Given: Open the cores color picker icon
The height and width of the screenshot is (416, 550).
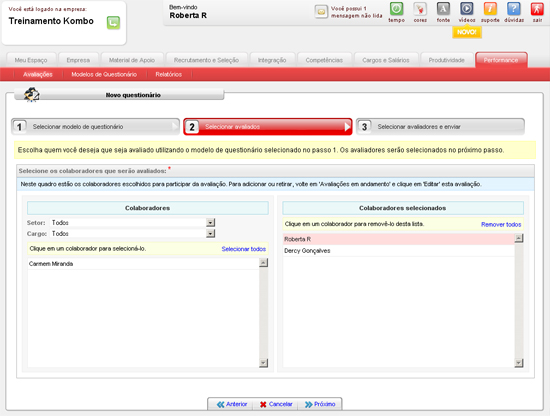Looking at the screenshot, I should tap(420, 9).
